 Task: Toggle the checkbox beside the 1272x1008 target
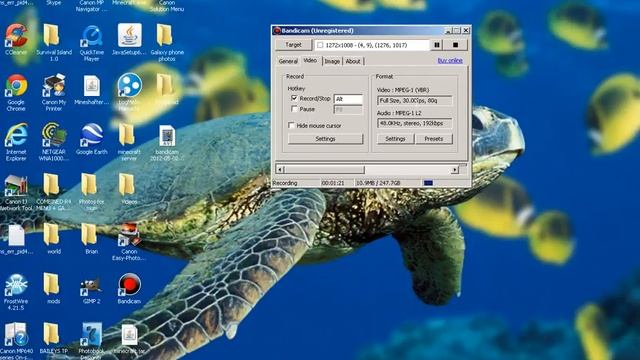pos(320,45)
